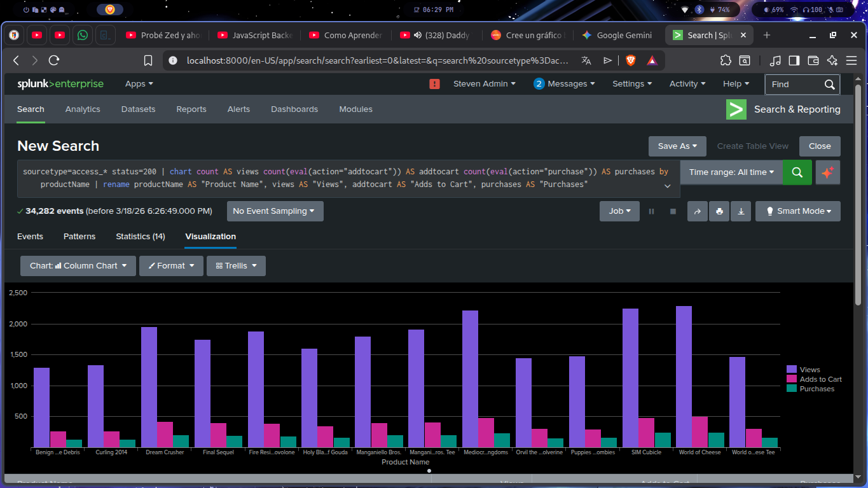868x488 pixels.
Task: Run the search with the green magnifier button
Action: [x=797, y=172]
